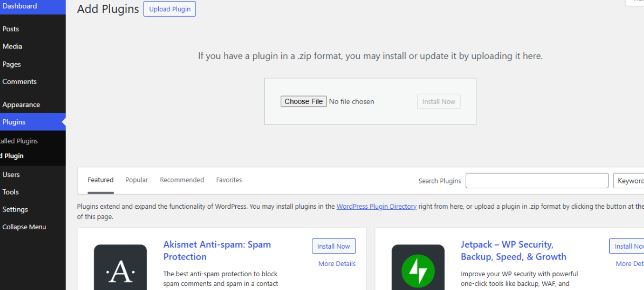Open the Media menu item
The height and width of the screenshot is (290, 644).
point(12,46)
